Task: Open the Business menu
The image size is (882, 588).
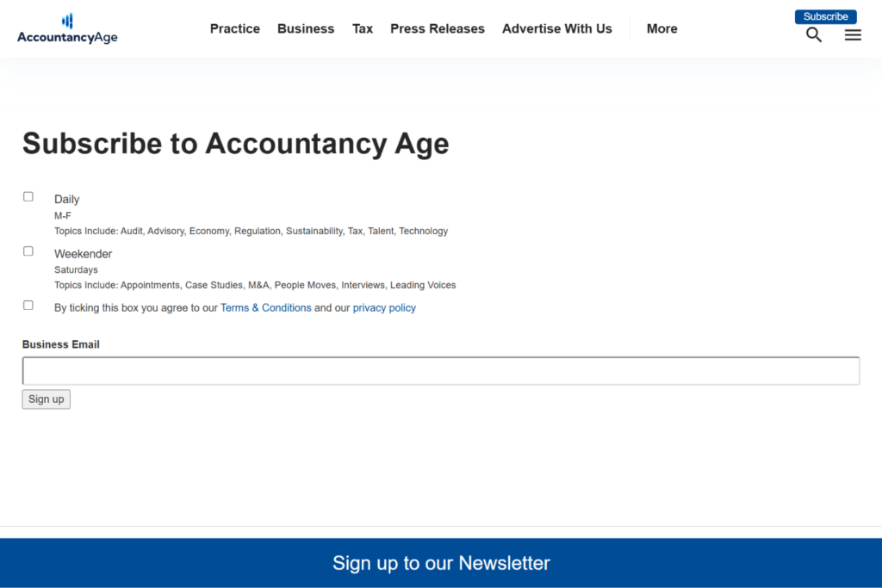Action: pos(306,28)
